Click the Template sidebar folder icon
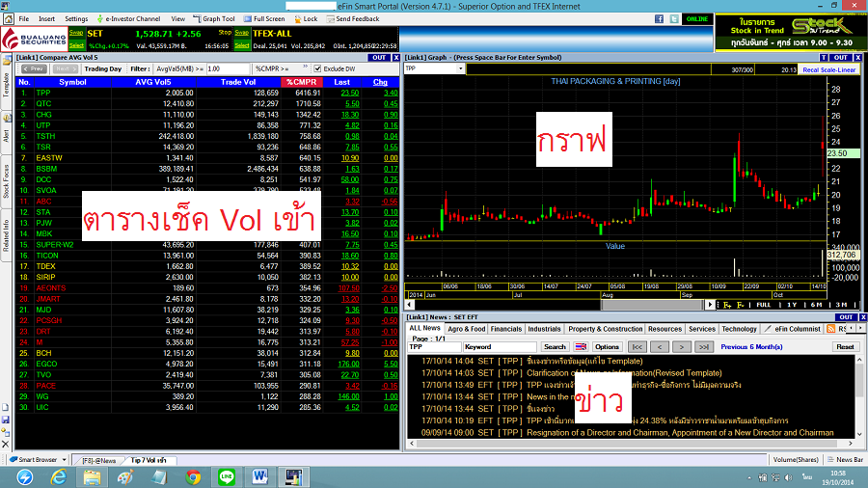This screenshot has width=868, height=488. pos(6,61)
